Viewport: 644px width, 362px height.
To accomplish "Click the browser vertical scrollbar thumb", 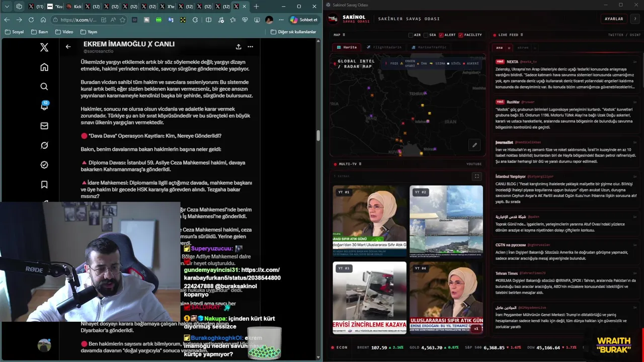I will [318, 136].
